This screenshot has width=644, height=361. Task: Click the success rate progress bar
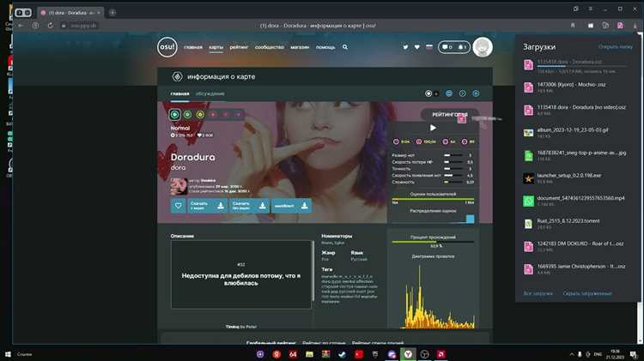coord(433,242)
